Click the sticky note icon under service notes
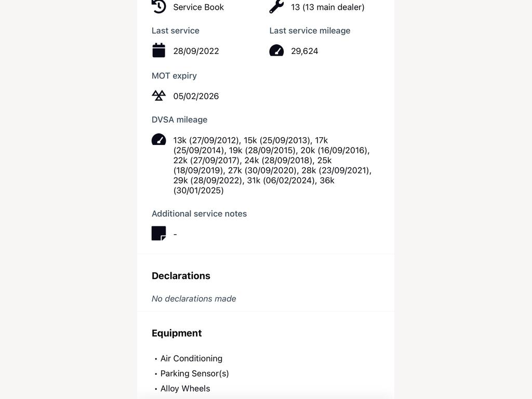This screenshot has height=399, width=532. [158, 233]
